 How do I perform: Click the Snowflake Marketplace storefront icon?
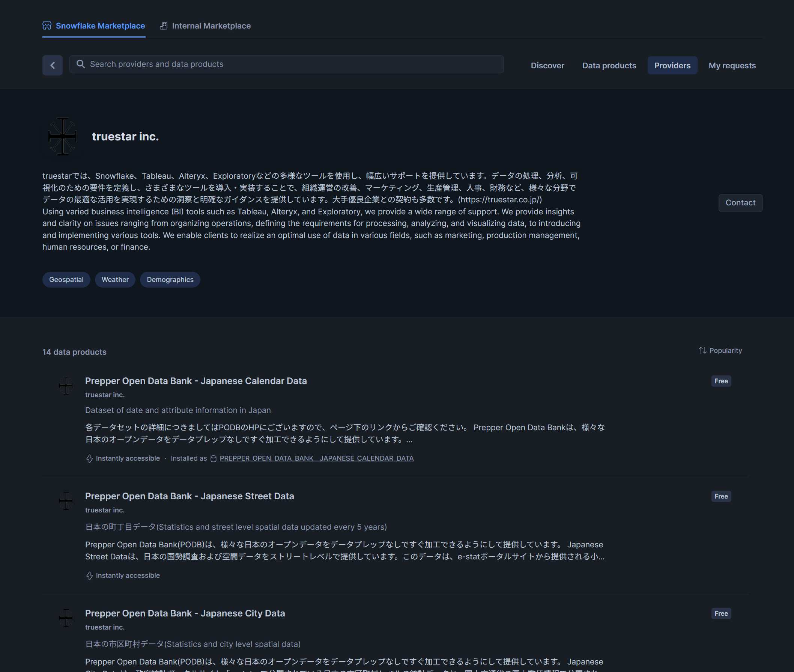click(x=47, y=26)
